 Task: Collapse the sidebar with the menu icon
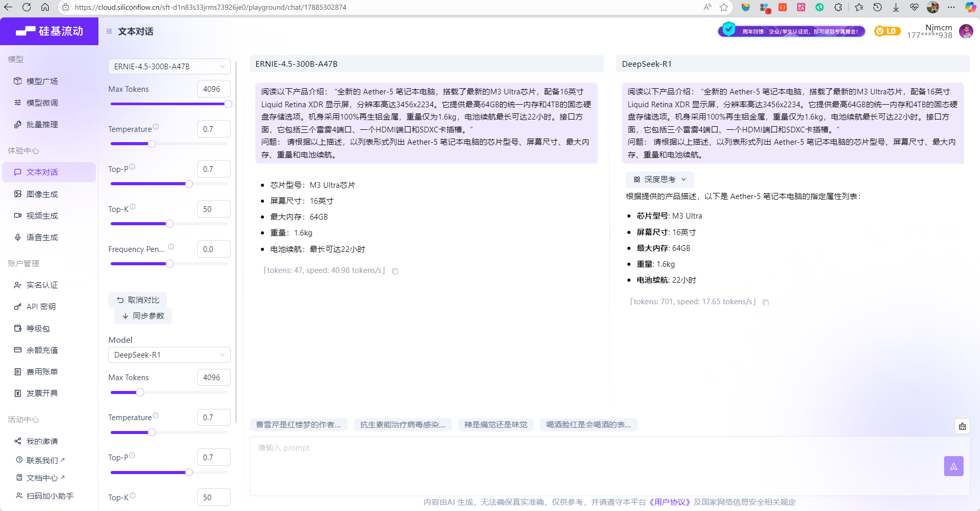point(109,31)
